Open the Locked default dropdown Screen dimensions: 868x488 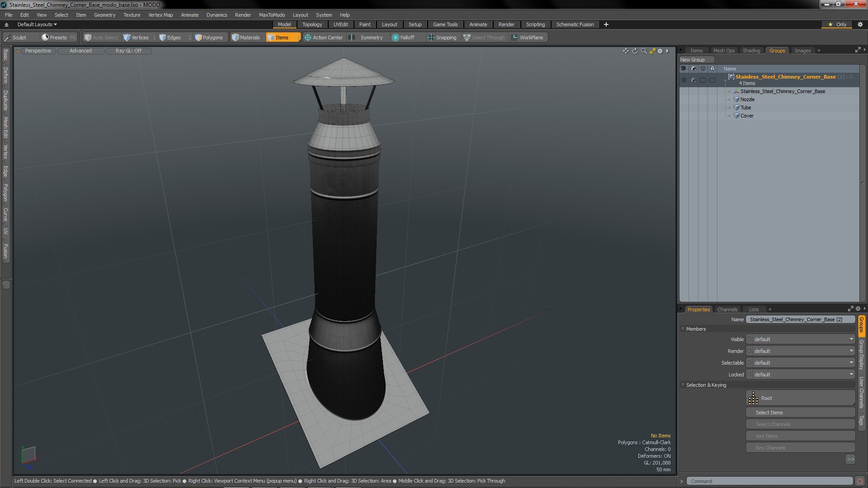coord(803,375)
